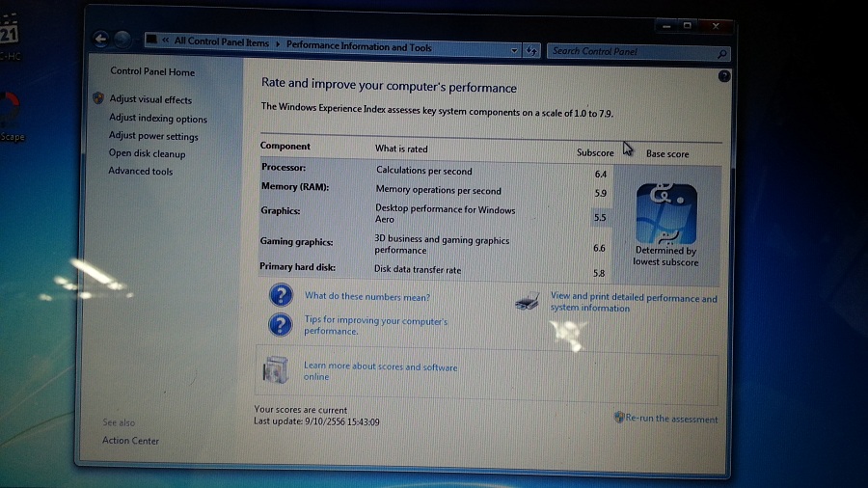This screenshot has height=488, width=868.
Task: Open Adjust power settings
Action: pos(153,136)
